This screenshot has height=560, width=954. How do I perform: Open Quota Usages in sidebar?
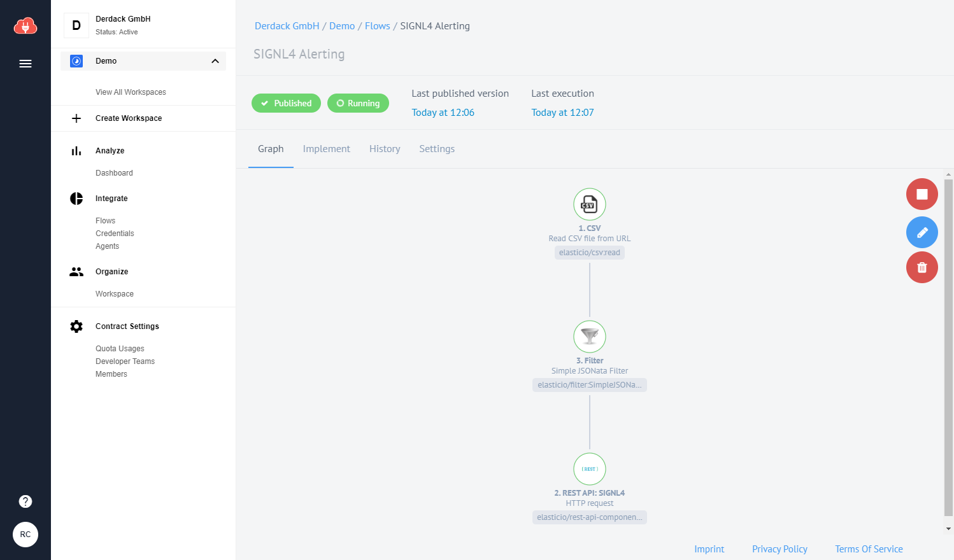(x=120, y=349)
